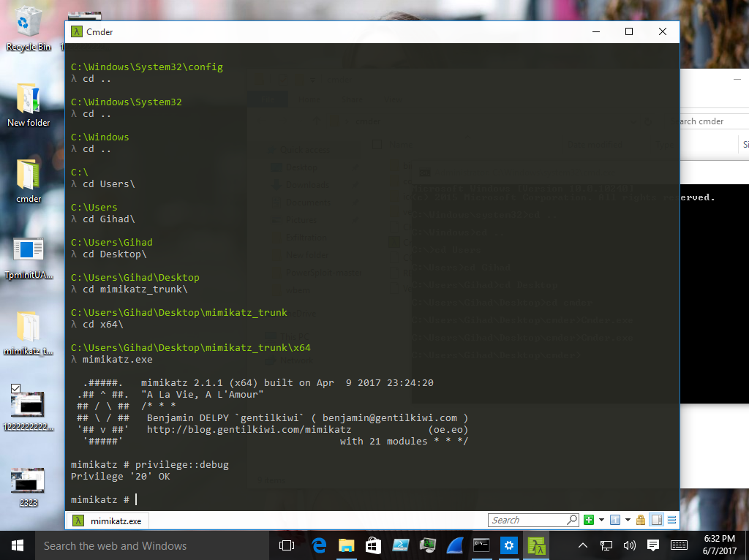Close the Cmder window

pyautogui.click(x=663, y=31)
